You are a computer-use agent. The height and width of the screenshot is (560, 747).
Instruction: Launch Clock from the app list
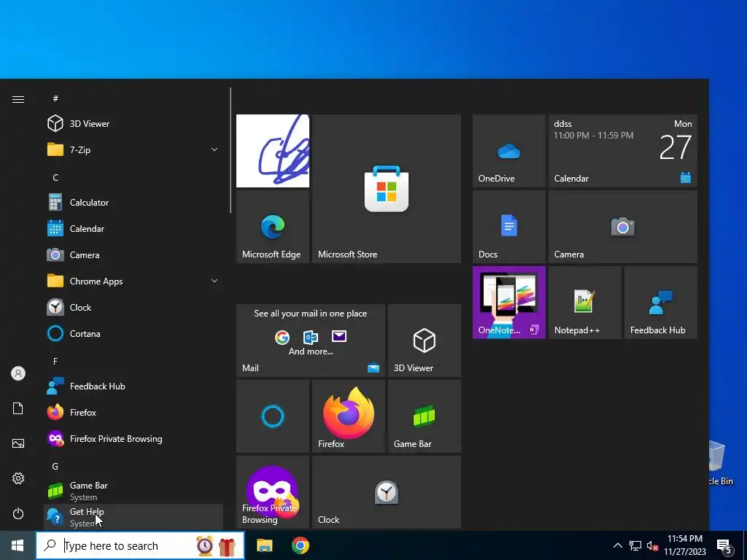click(x=133, y=308)
